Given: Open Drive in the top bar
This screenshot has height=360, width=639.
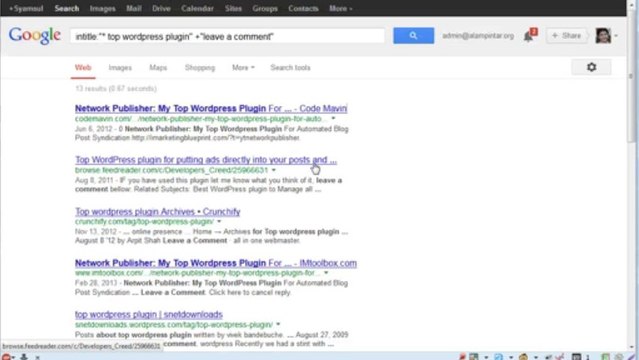Looking at the screenshot, I should pos(161,8).
